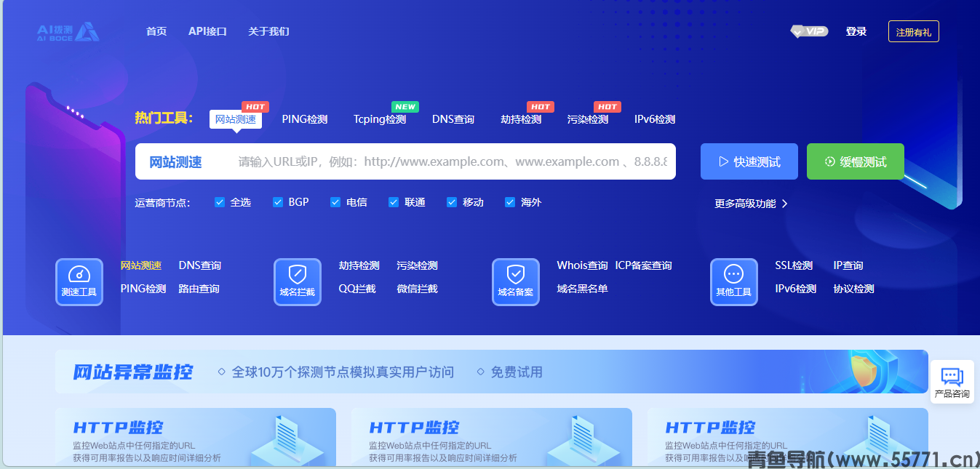Click the 注册有礼 button

pyautogui.click(x=914, y=32)
